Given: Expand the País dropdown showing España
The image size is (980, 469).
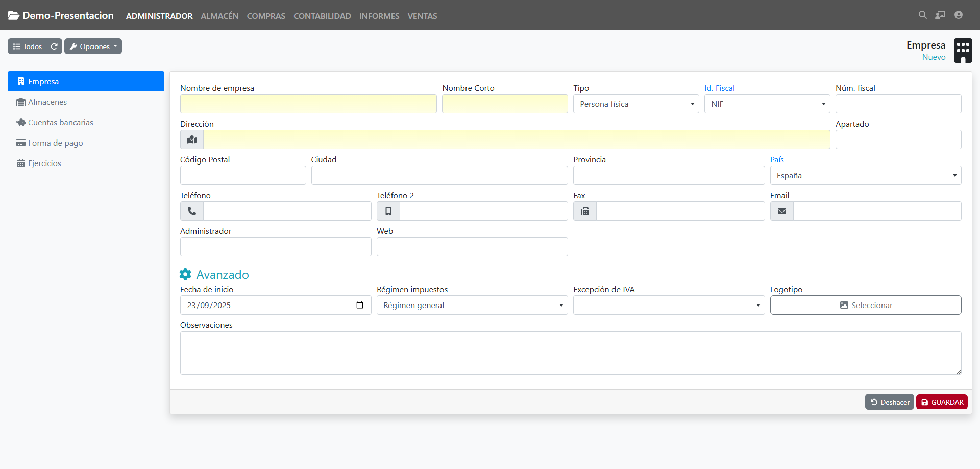Looking at the screenshot, I should 865,175.
